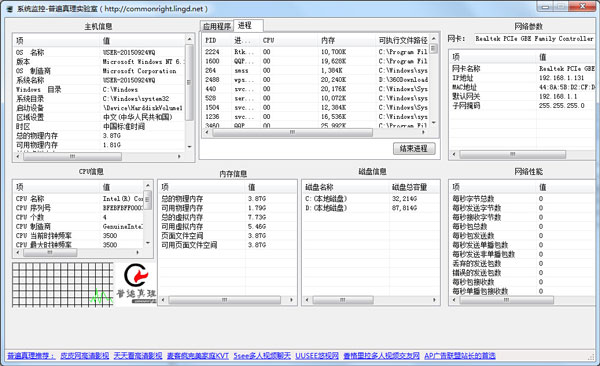Viewport: 600px width, 366px height.
Task: Select the 页面文件空间 row
Action: [x=227, y=235]
